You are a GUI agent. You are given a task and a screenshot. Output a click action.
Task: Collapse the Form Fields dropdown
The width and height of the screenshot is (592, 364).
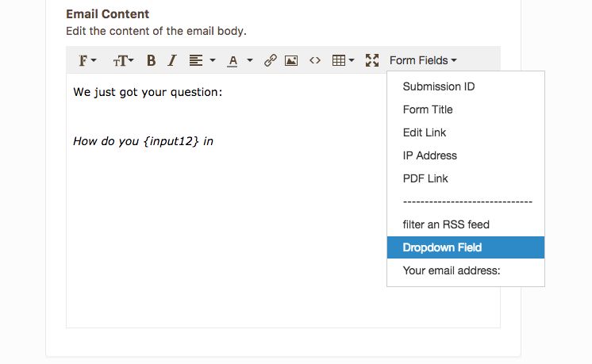tap(423, 60)
